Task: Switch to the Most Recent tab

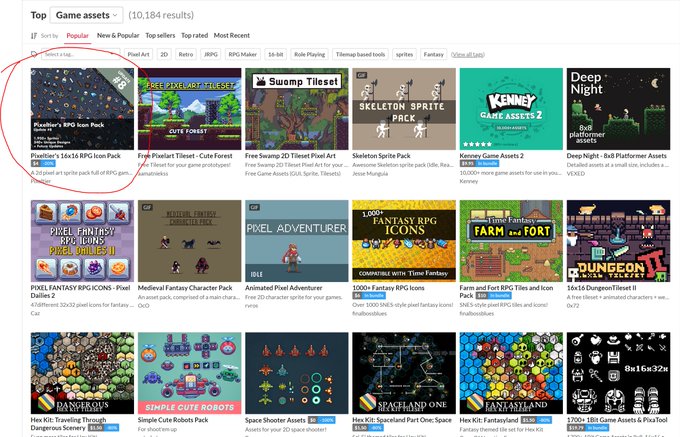Action: tap(232, 36)
